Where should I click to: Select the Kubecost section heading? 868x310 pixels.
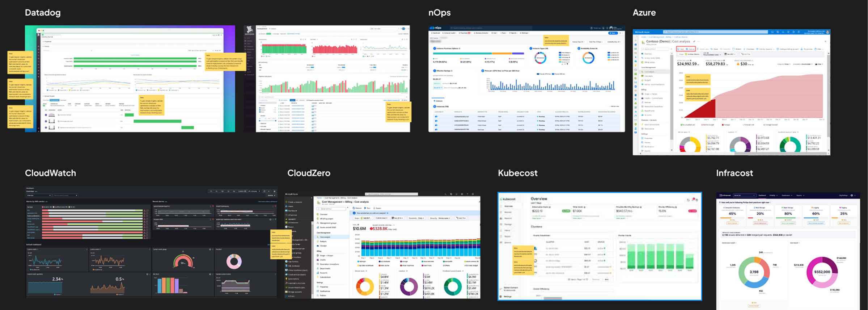tap(517, 173)
